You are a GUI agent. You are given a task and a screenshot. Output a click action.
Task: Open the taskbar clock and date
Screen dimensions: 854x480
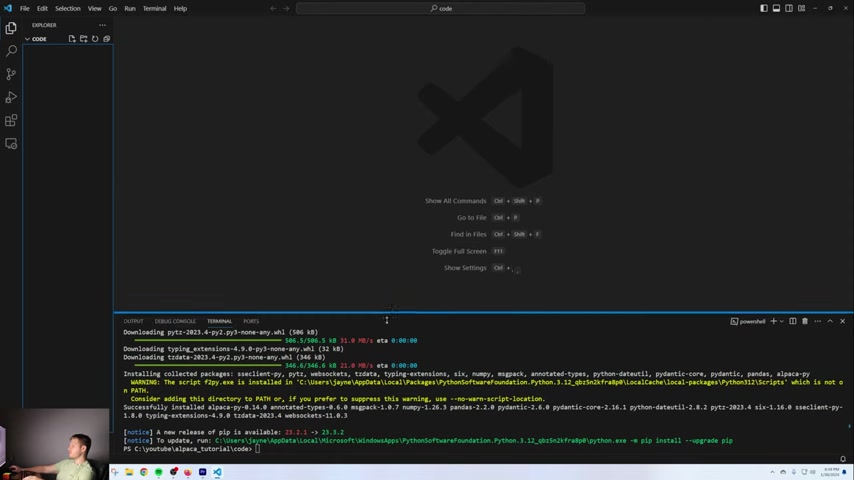point(831,472)
